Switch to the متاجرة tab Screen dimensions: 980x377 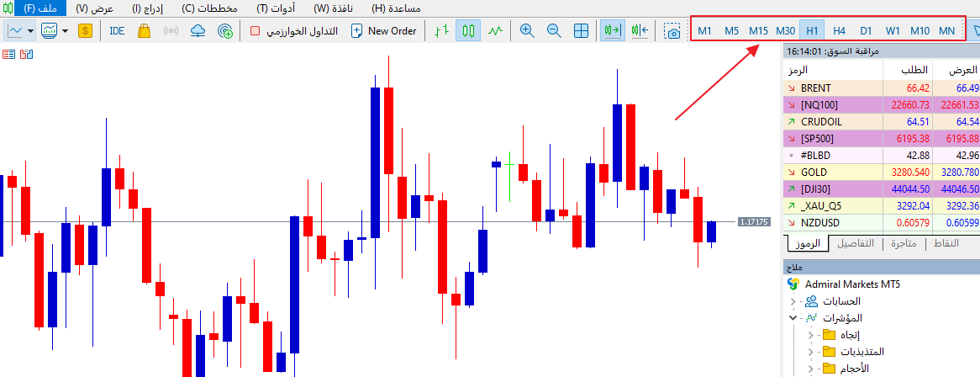point(902,243)
